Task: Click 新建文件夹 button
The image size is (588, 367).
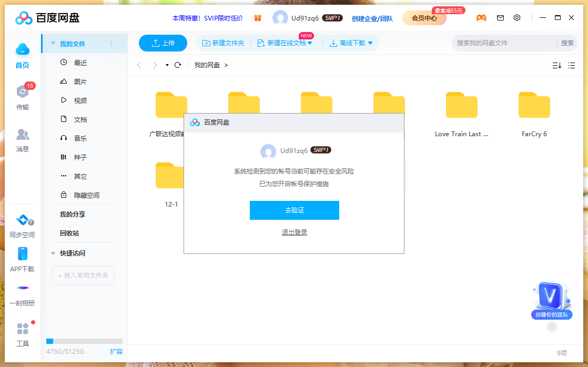Action: point(223,43)
